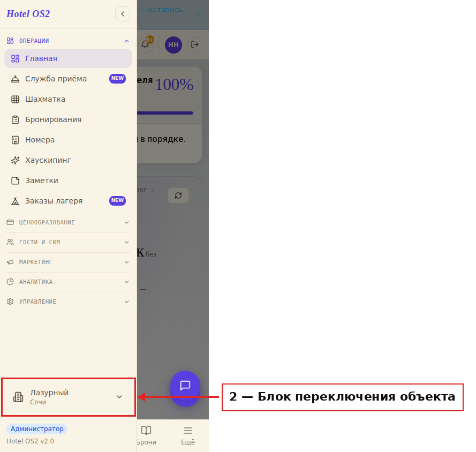
Task: Expand the УПРАВЛЕНИЕ section chevron
Action: [126, 302]
